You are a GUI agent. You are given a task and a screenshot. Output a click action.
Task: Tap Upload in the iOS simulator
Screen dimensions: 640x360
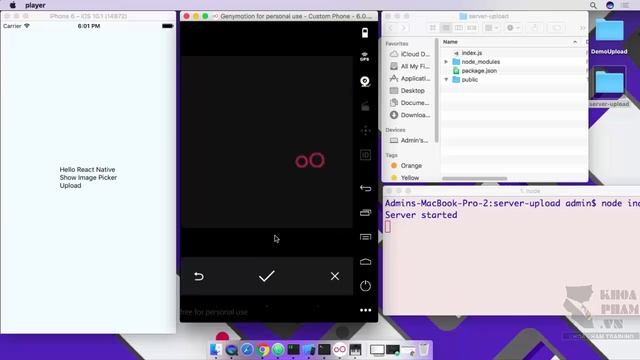tap(70, 186)
